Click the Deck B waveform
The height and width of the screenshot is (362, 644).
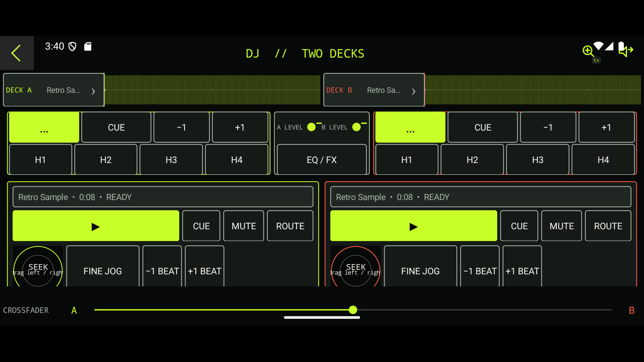coord(533,90)
